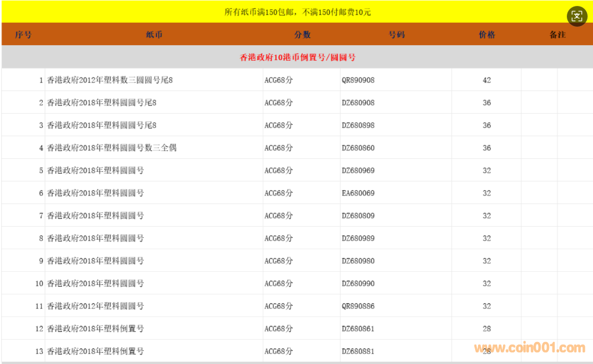Select the 分数 column header

coord(302,35)
